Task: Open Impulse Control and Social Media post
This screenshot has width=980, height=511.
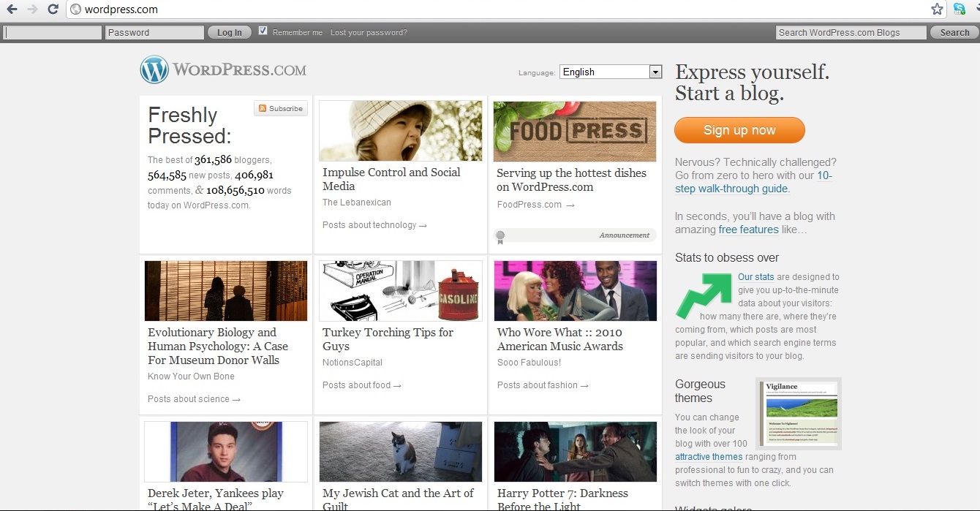Action: (391, 179)
